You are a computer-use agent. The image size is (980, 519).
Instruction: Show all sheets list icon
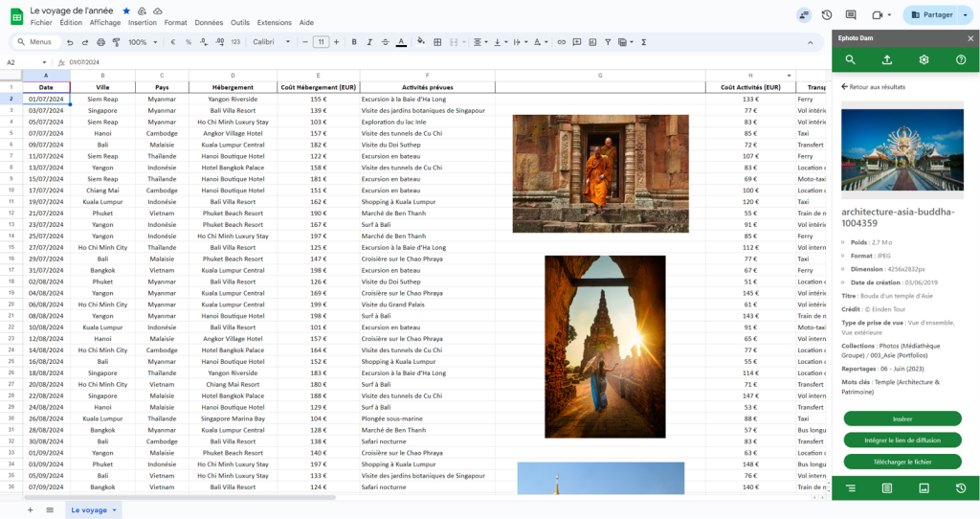[50, 509]
